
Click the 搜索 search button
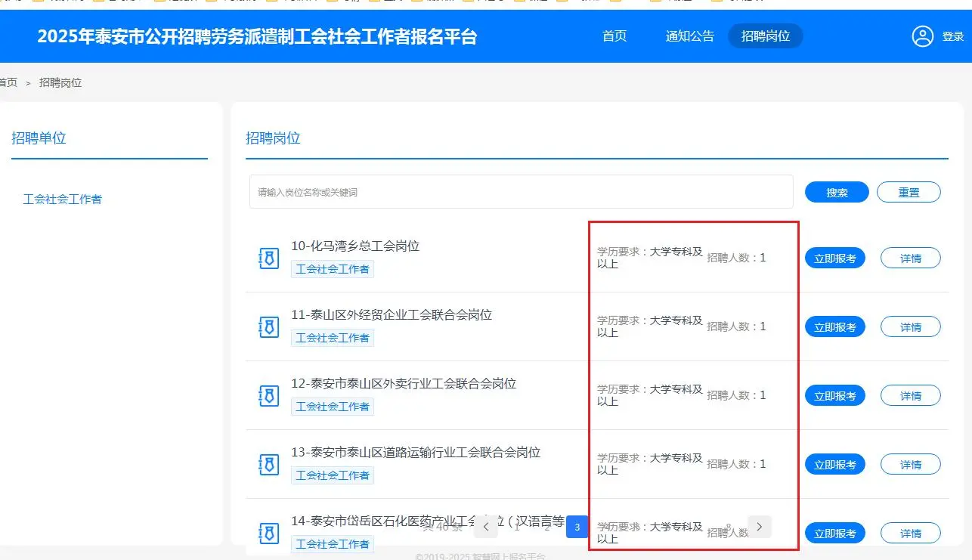click(x=836, y=191)
